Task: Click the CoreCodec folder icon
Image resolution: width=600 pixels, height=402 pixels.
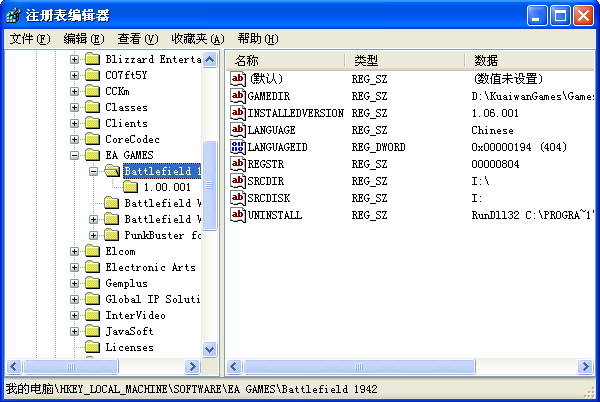Action: pyautogui.click(x=92, y=139)
